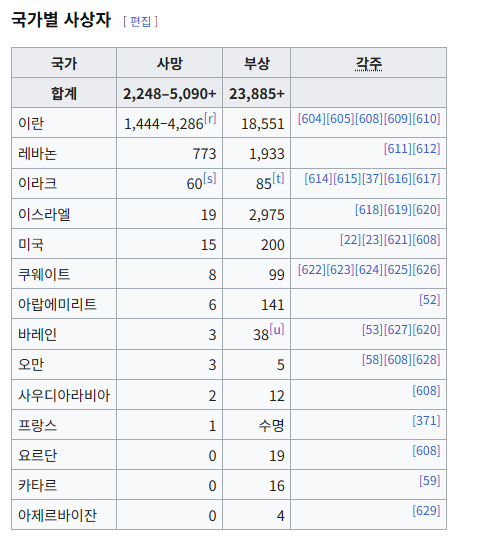Screen dimensions: 482x550
Task: Click the 편집 edit link beside the heading
Action: click(x=140, y=21)
